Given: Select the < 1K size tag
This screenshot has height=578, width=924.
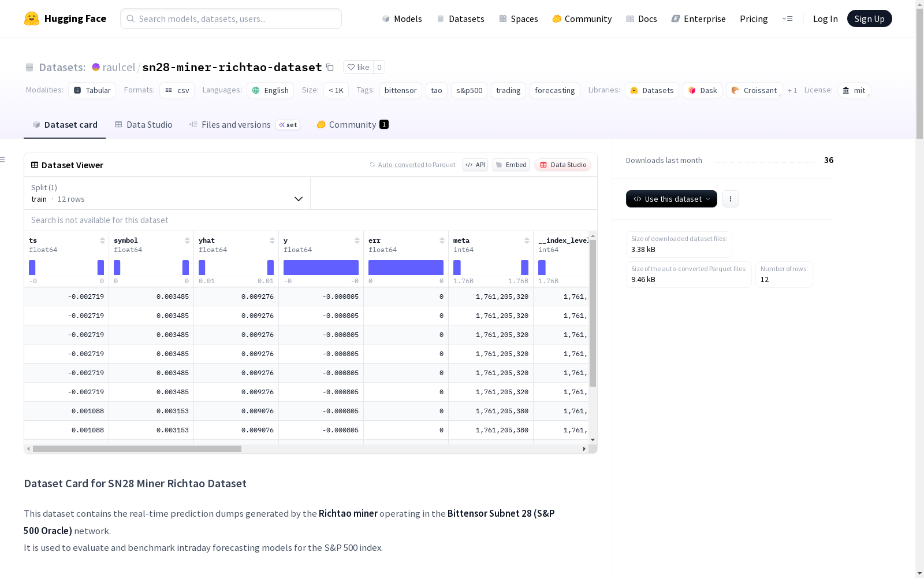Looking at the screenshot, I should pyautogui.click(x=336, y=90).
